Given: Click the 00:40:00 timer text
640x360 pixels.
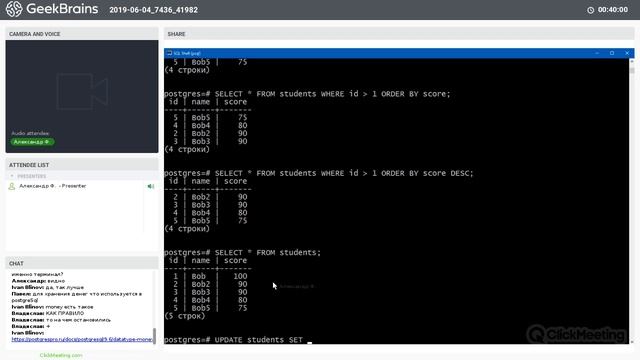Looking at the screenshot, I should (613, 10).
